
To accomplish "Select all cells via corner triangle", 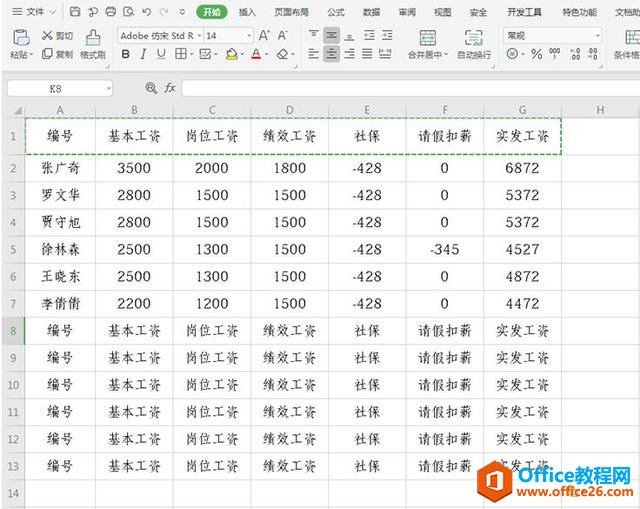I will click(x=17, y=110).
